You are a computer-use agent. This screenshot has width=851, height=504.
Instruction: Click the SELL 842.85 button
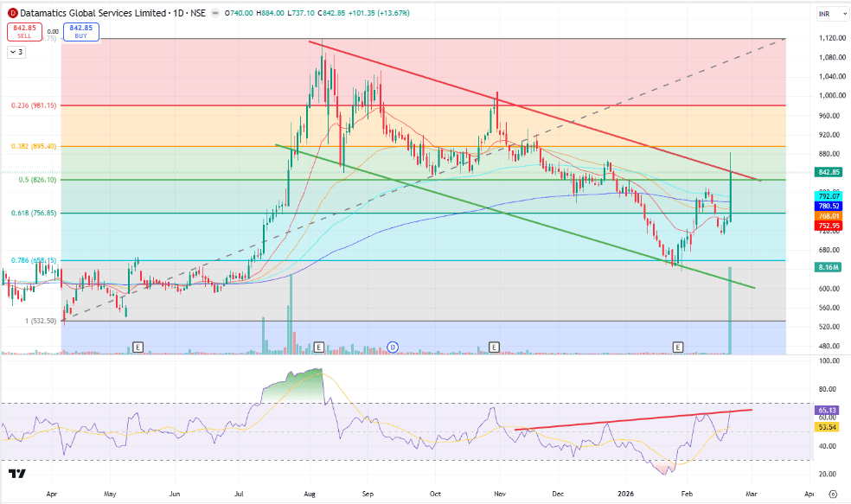tap(24, 31)
